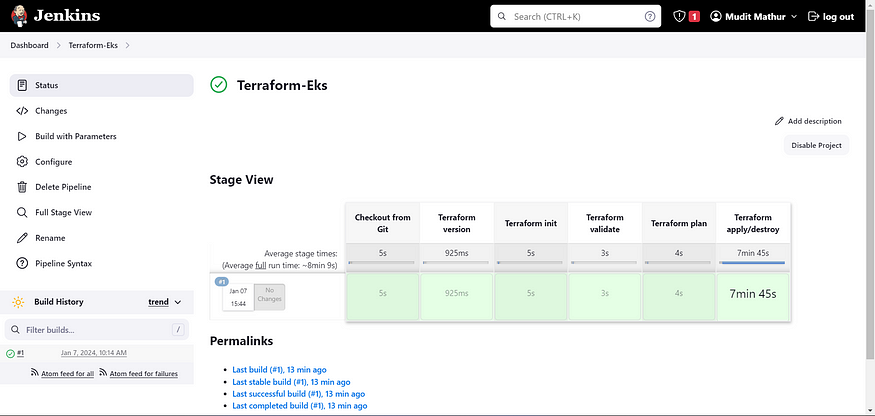
Task: Click the 925ms Terraform version stage cell
Action: pyautogui.click(x=456, y=297)
